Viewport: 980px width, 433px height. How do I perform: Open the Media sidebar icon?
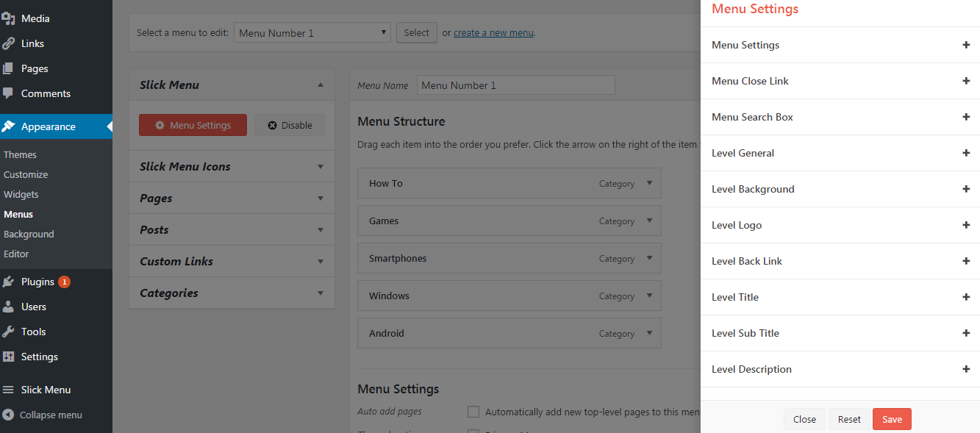(8, 18)
